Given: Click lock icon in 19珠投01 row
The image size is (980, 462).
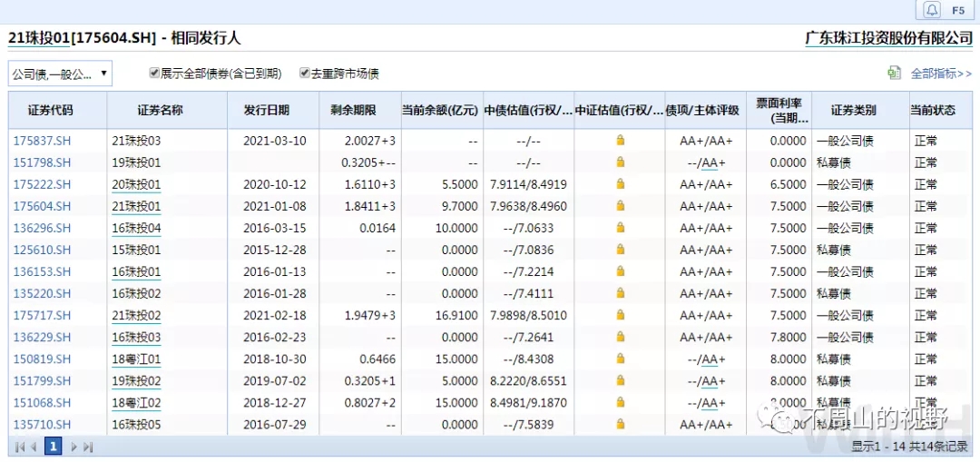Looking at the screenshot, I should tap(620, 162).
